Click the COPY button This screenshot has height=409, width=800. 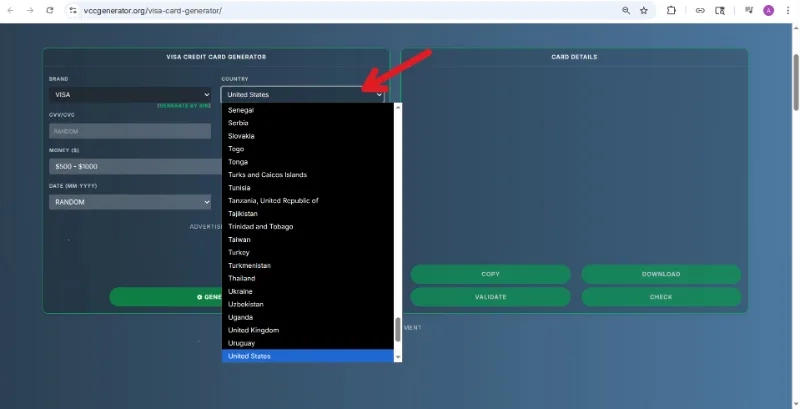pyautogui.click(x=490, y=274)
